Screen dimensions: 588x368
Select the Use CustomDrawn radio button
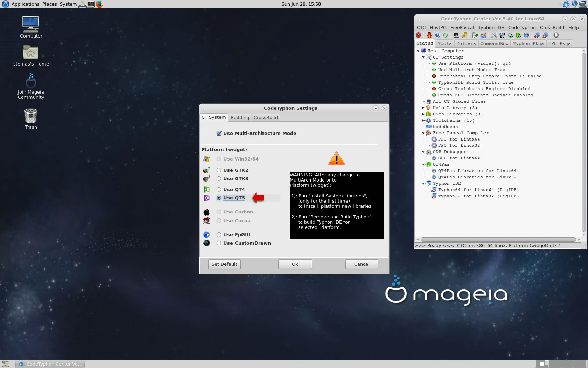(x=219, y=243)
